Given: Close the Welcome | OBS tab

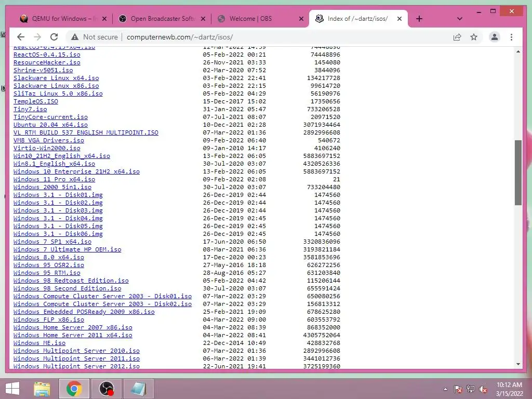Looking at the screenshot, I should [301, 19].
